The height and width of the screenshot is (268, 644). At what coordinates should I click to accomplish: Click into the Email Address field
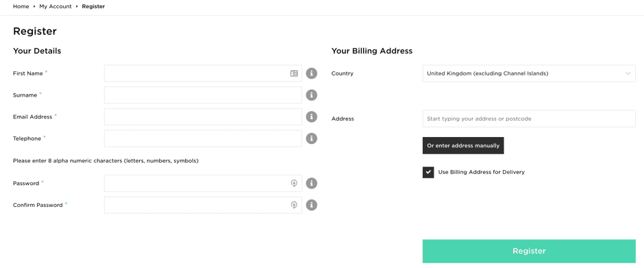pos(203,117)
